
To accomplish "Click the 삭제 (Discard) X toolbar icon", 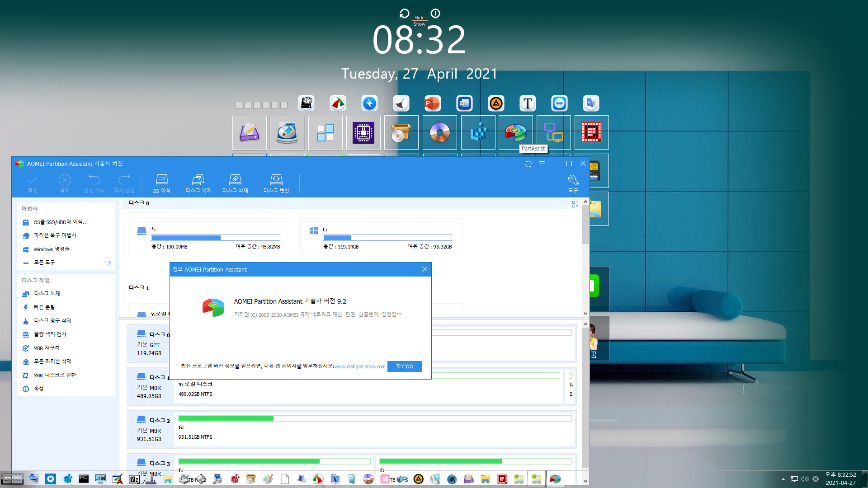I will click(x=65, y=183).
